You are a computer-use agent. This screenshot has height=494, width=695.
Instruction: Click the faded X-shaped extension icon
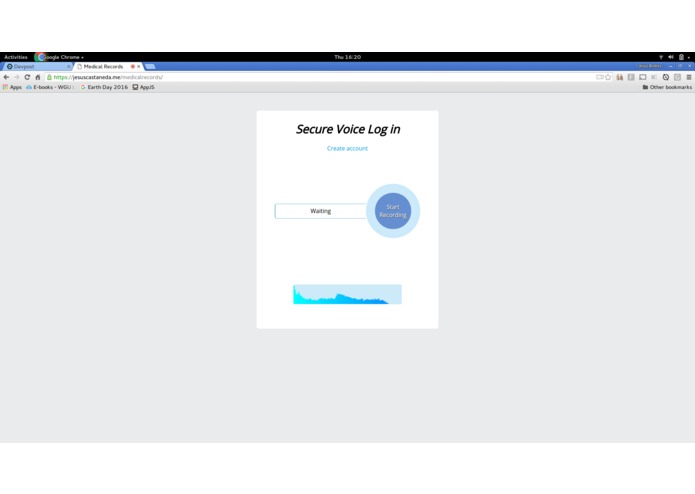(654, 77)
